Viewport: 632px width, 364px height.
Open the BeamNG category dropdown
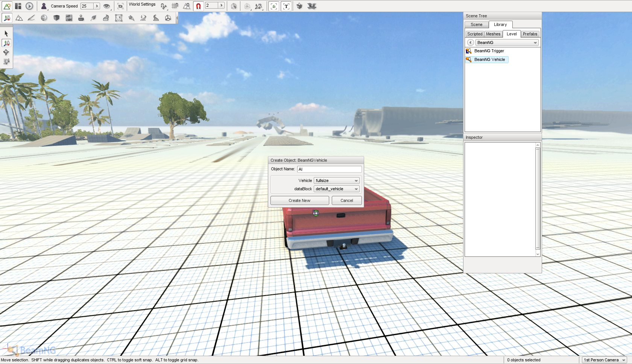point(507,42)
